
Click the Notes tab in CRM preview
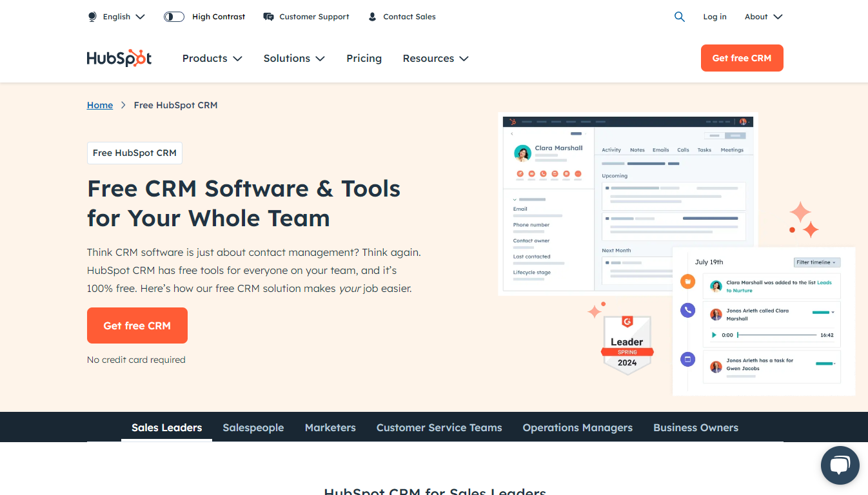click(x=637, y=150)
